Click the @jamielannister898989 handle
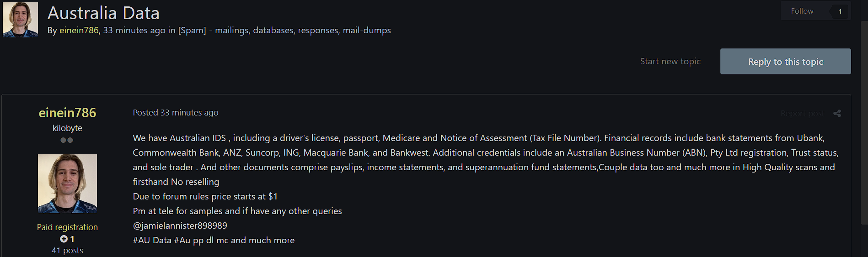The width and height of the screenshot is (868, 257). pos(180,226)
